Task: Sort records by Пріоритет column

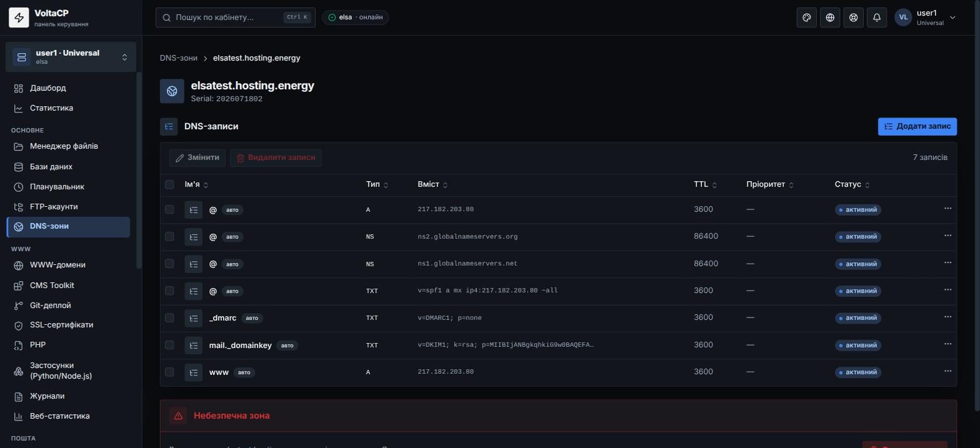Action: point(770,184)
